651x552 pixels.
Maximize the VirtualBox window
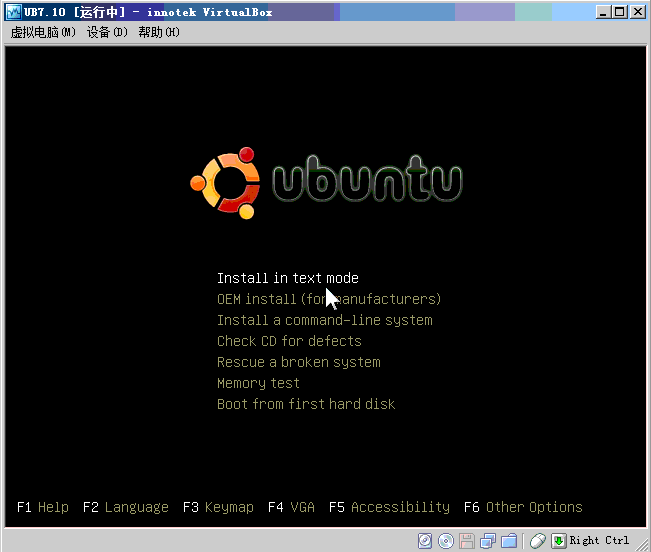point(619,12)
